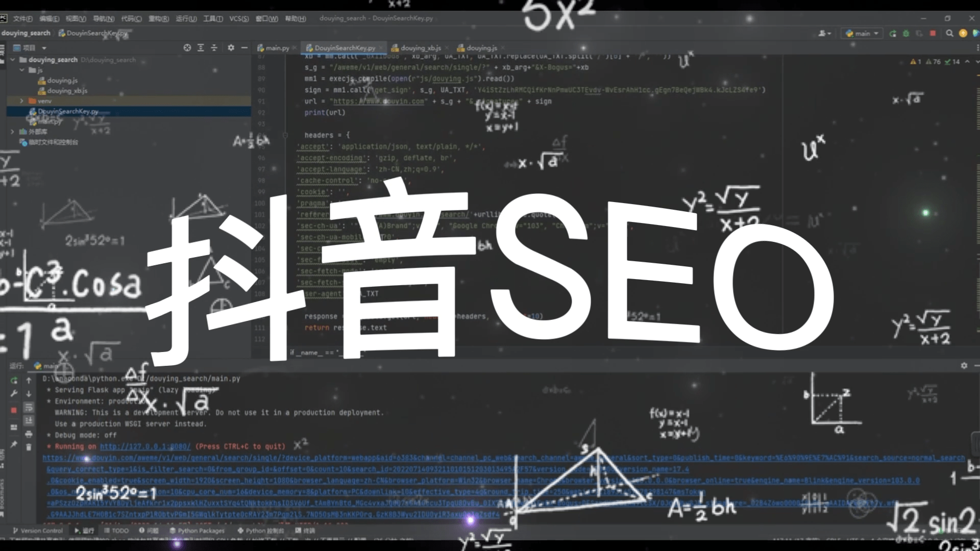Click the run with coverage icon
The image size is (980, 551).
[919, 33]
